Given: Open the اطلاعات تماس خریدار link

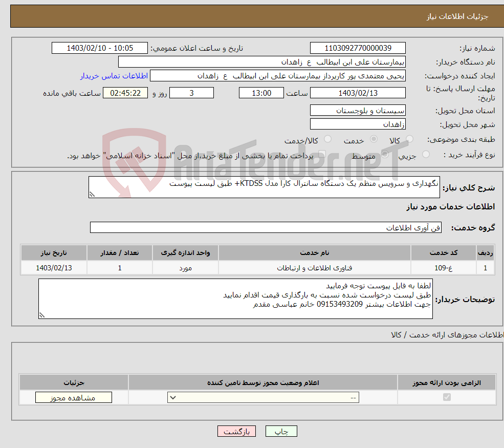Looking at the screenshot, I should [x=114, y=76].
